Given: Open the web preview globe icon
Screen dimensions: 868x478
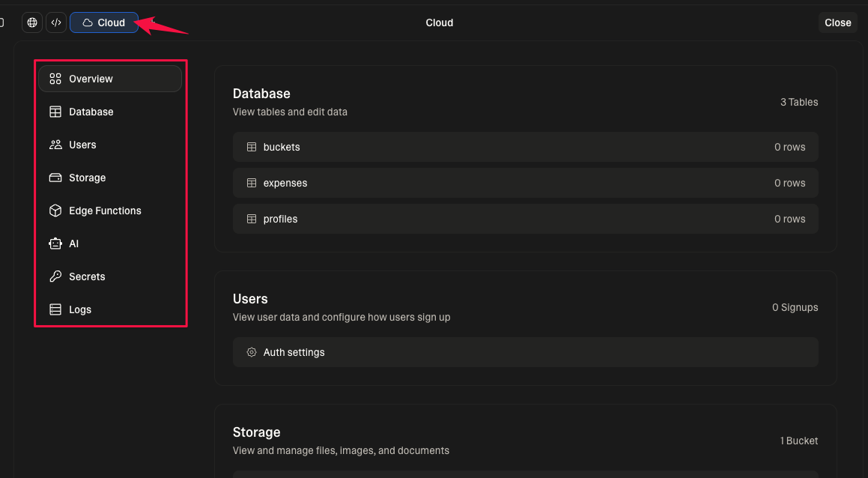Looking at the screenshot, I should pos(31,22).
